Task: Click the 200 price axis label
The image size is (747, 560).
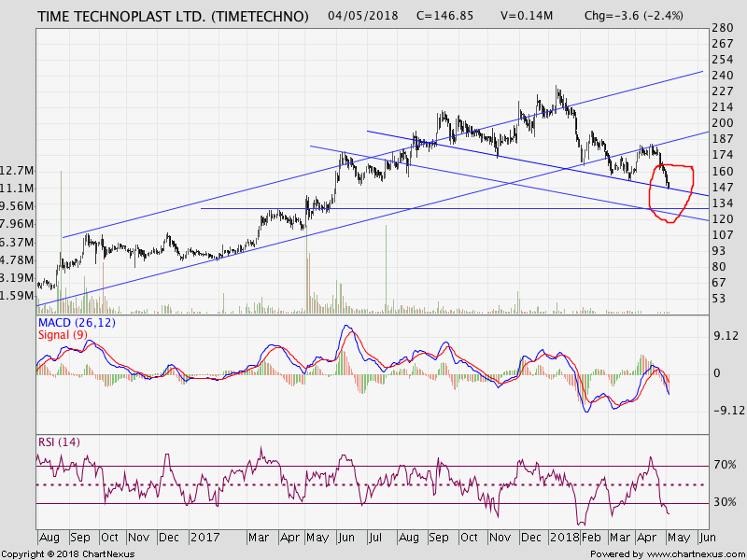Action: (721, 122)
